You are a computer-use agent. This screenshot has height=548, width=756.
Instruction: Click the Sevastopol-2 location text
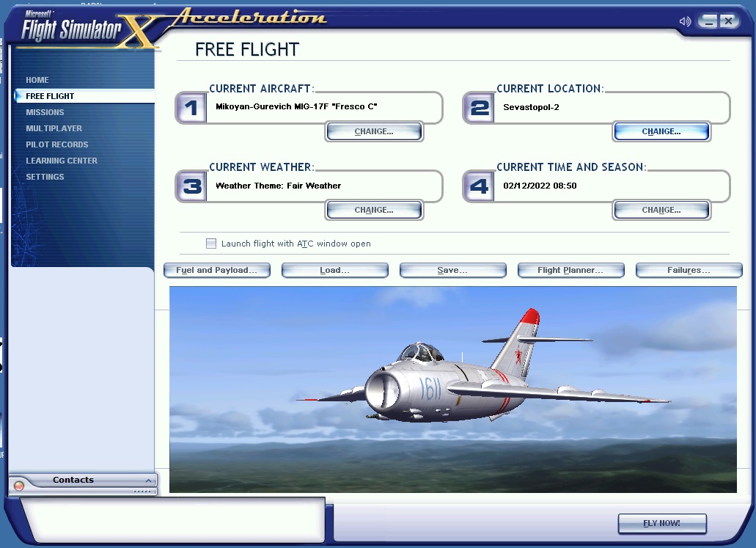pos(531,107)
